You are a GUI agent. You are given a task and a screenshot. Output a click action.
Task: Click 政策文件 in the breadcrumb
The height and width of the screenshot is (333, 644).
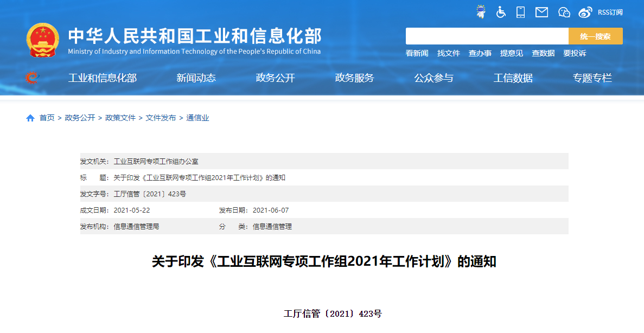120,118
